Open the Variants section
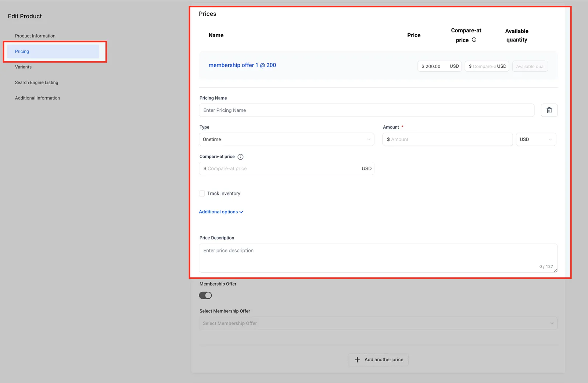The height and width of the screenshot is (383, 588). pos(23,67)
